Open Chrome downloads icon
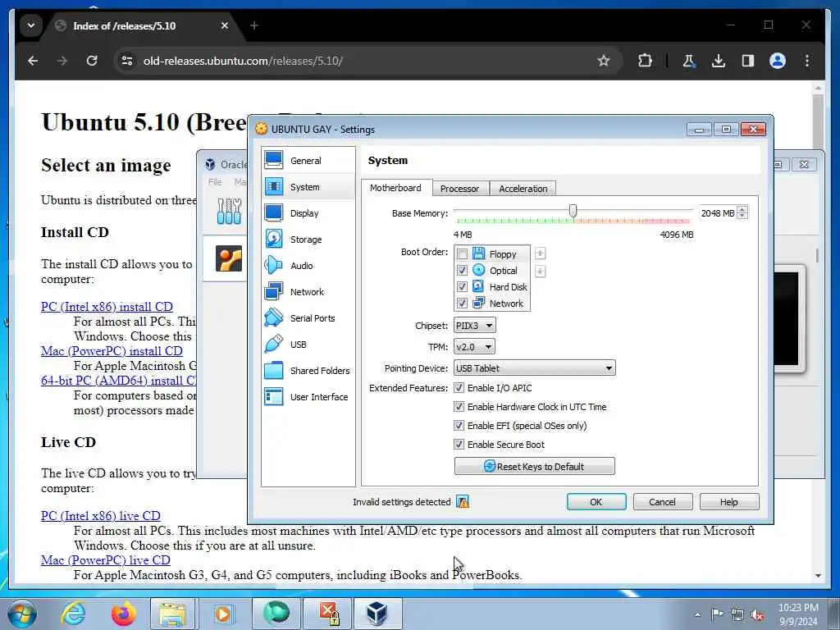The height and width of the screenshot is (630, 840). tap(719, 61)
